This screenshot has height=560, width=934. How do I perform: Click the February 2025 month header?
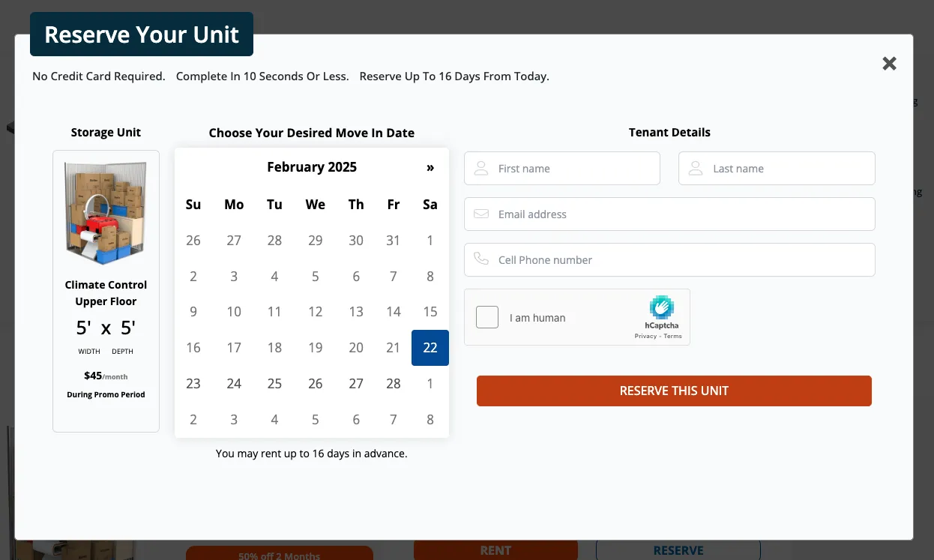[x=312, y=167]
